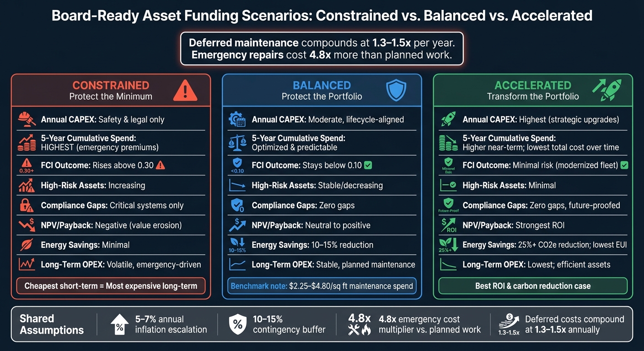Click the small warning triangle after Rises above 0.30
Screen dimensions: 644x351
[x=161, y=165]
